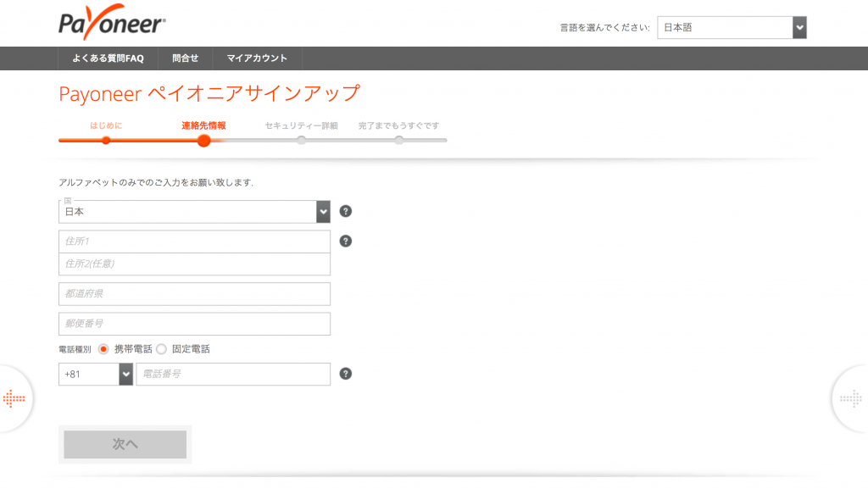Open the マイアカウント menu item

tap(257, 58)
